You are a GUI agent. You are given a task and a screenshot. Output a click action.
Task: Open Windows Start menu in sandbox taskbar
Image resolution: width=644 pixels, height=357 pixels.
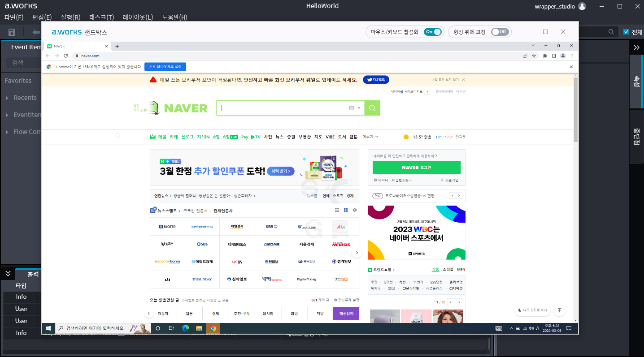tap(48, 328)
